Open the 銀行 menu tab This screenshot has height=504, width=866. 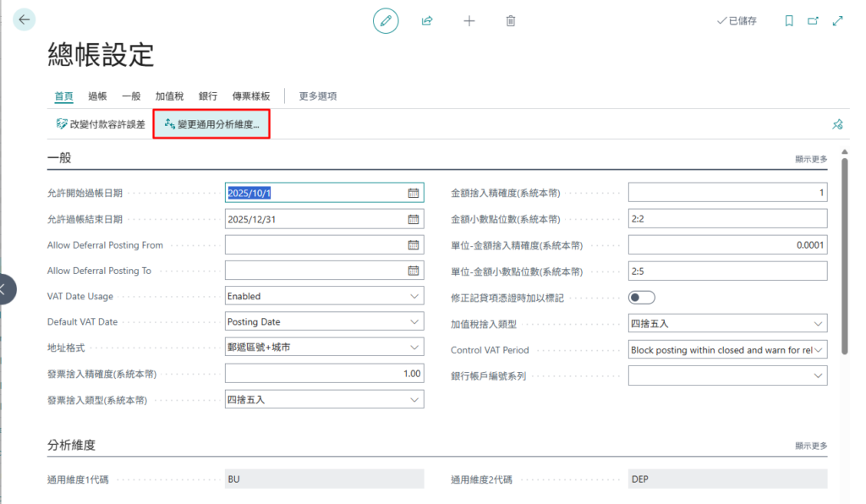pos(208,96)
